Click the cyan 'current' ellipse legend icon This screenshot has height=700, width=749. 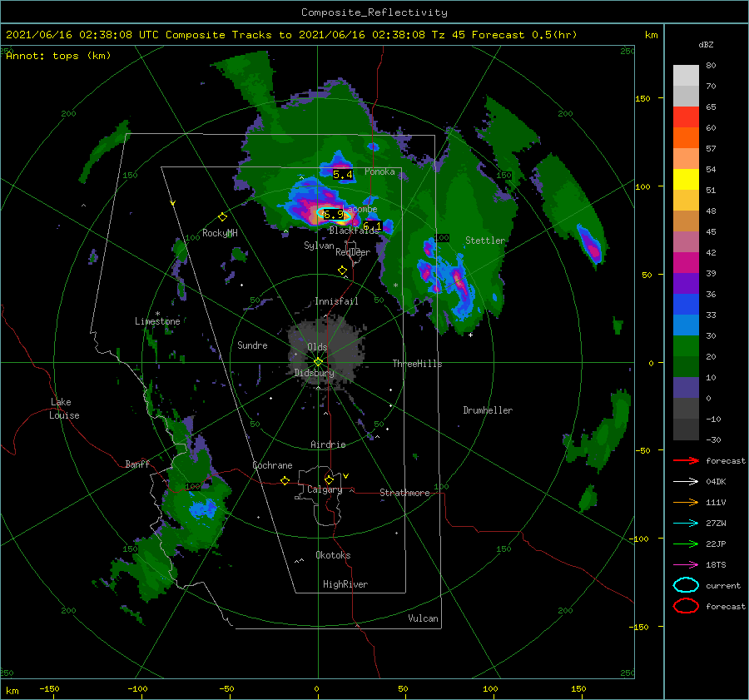(686, 585)
